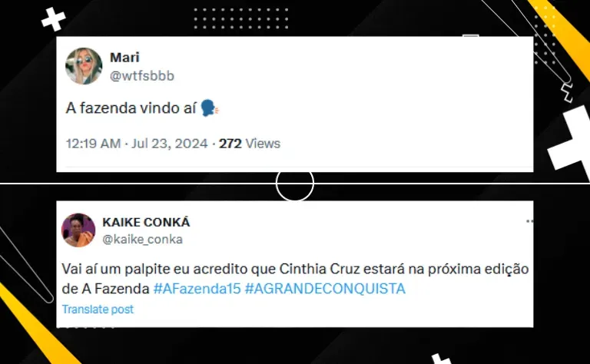Image resolution: width=590 pixels, height=364 pixels.
Task: Open the #AFazenda15 hashtag
Action: 197,289
